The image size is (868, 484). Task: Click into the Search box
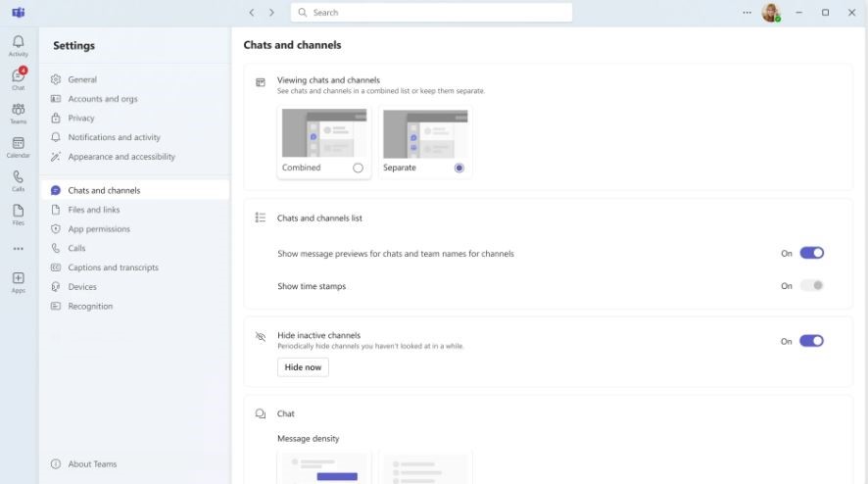pyautogui.click(x=431, y=12)
